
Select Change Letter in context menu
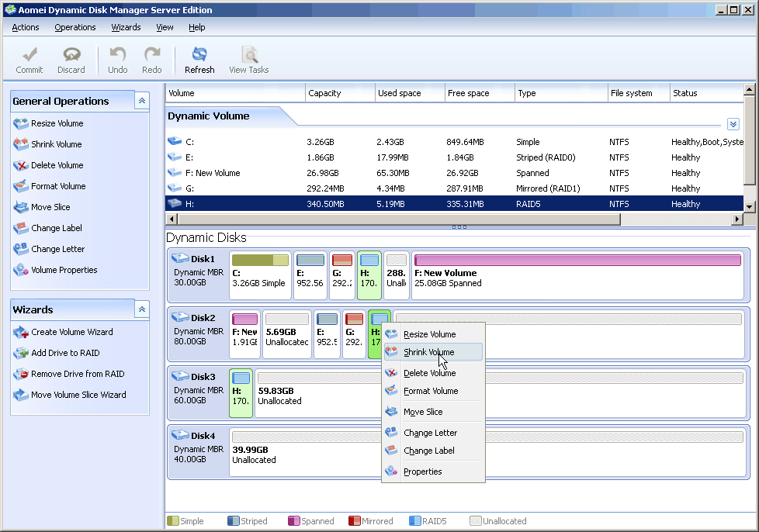[430, 433]
